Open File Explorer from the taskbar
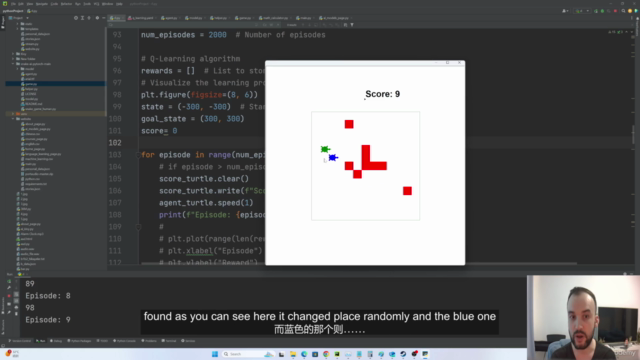640x360 pixels. coord(293,354)
